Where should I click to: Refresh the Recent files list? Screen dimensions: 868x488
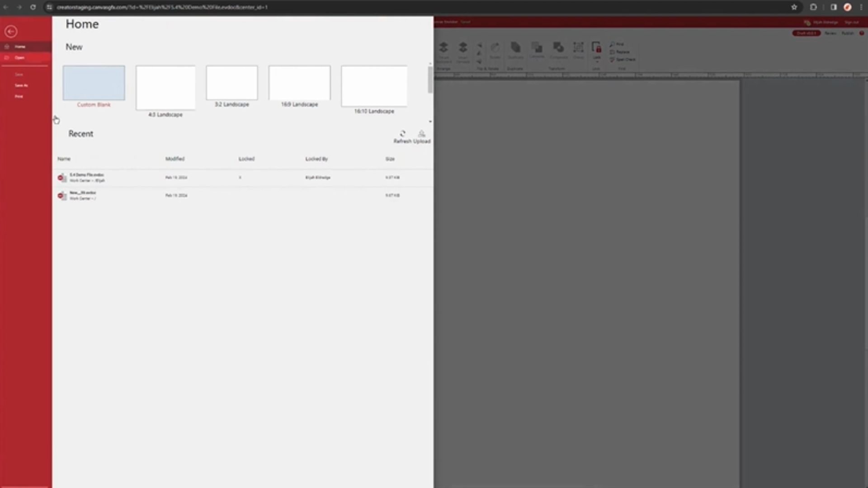[x=402, y=134]
